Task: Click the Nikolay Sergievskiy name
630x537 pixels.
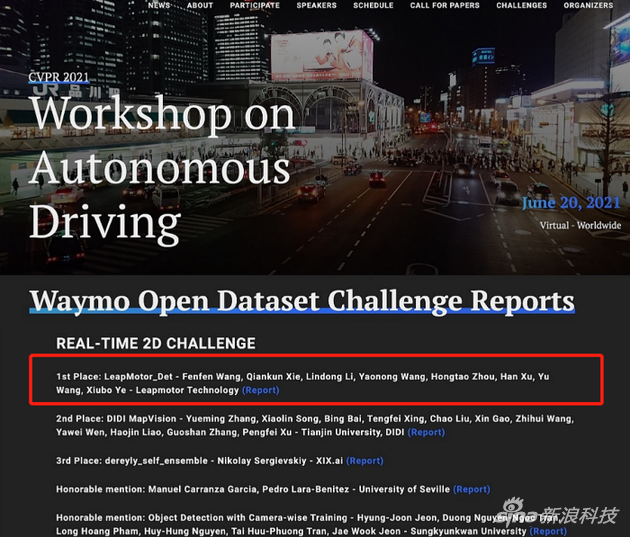Action: click(262, 461)
